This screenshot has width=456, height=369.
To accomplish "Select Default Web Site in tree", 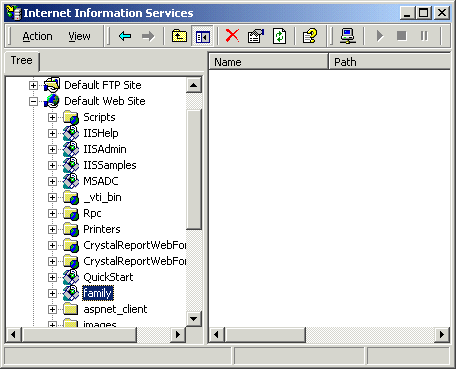I will point(105,101).
